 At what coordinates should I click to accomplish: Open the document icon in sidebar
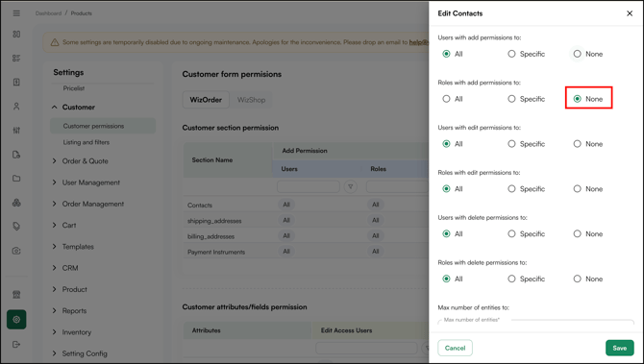16,82
